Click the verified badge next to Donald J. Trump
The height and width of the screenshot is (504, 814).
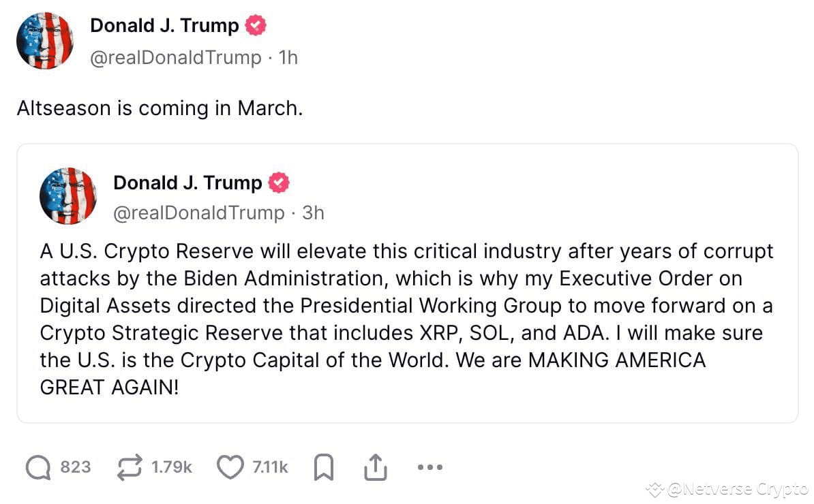[x=256, y=25]
